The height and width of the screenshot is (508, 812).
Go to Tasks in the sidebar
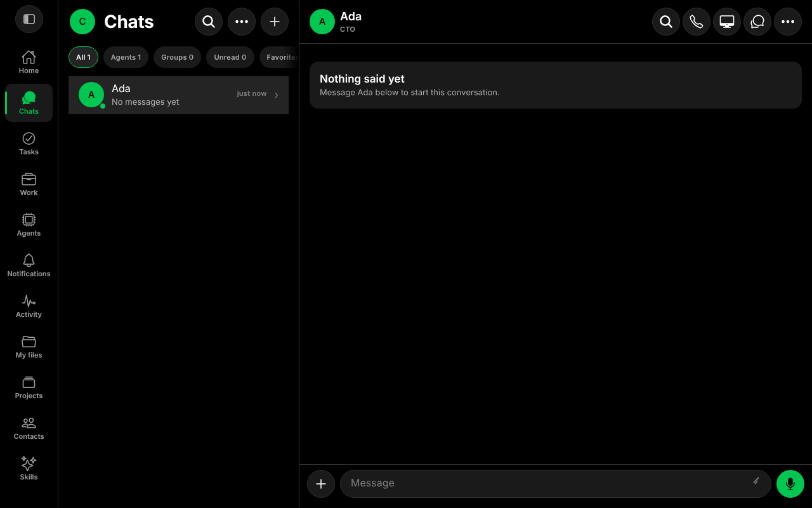click(x=29, y=144)
